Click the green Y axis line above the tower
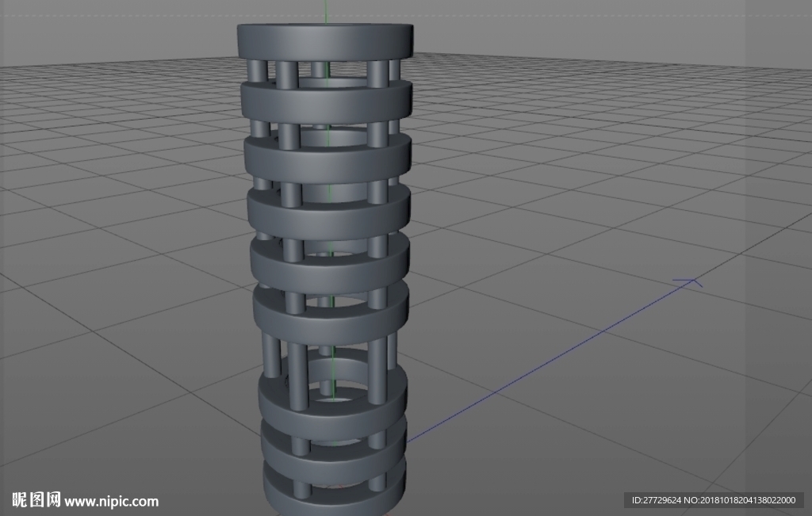The image size is (812, 516). [326, 11]
